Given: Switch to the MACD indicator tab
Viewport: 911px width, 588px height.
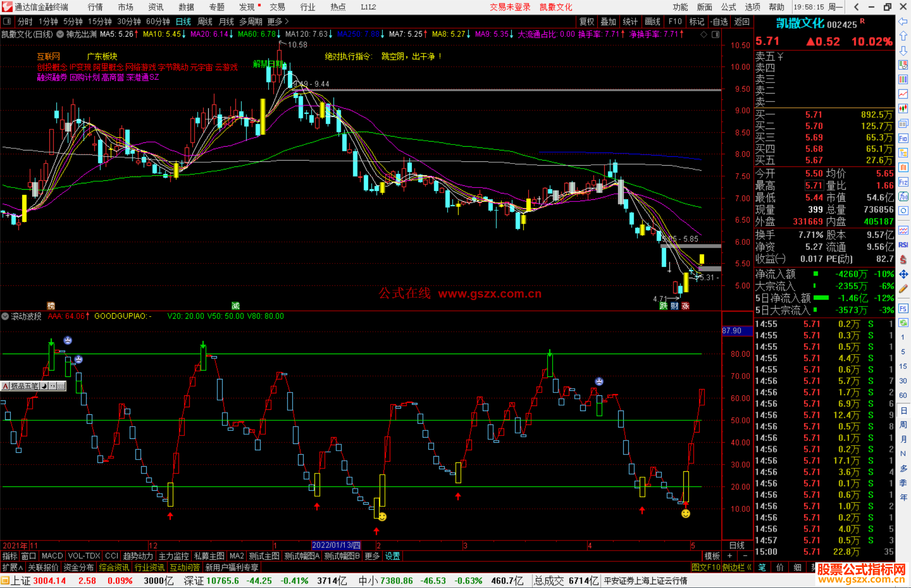Looking at the screenshot, I should pyautogui.click(x=52, y=556).
